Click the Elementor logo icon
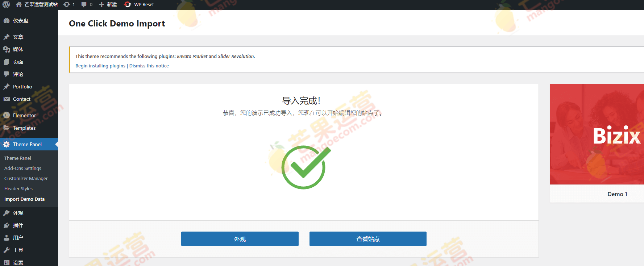This screenshot has width=644, height=266. tap(7, 115)
